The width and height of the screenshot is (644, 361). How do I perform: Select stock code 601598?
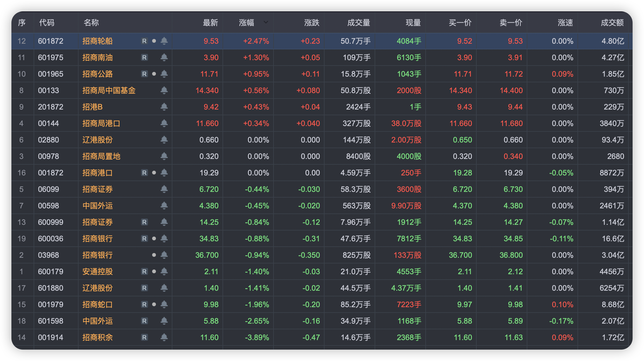[51, 321]
